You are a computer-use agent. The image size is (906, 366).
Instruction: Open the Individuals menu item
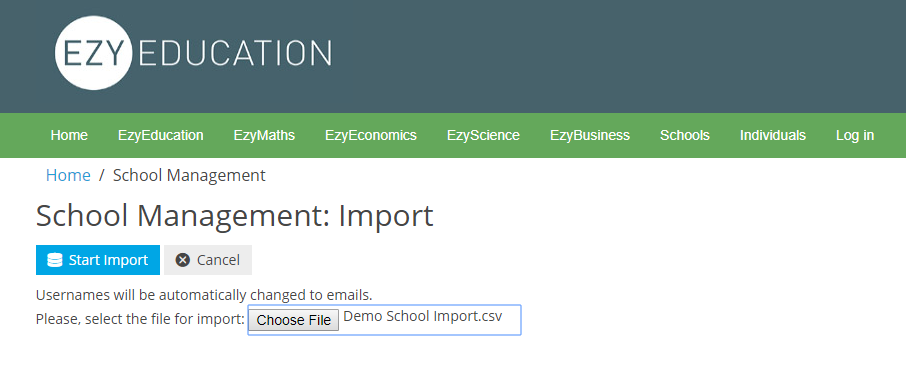773,135
